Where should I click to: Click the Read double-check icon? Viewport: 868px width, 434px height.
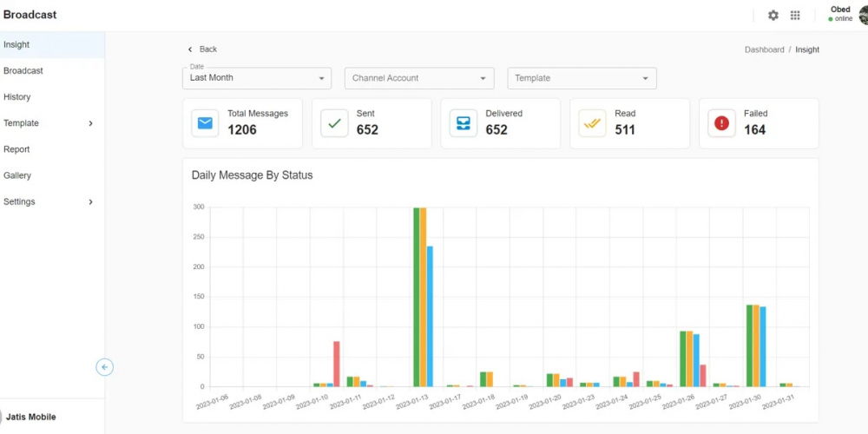(x=592, y=123)
